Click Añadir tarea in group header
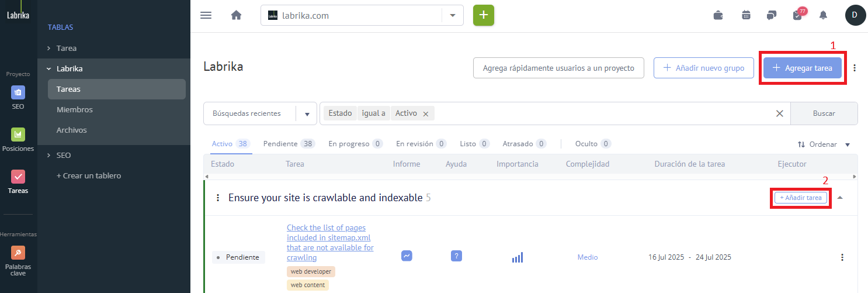 coord(801,198)
